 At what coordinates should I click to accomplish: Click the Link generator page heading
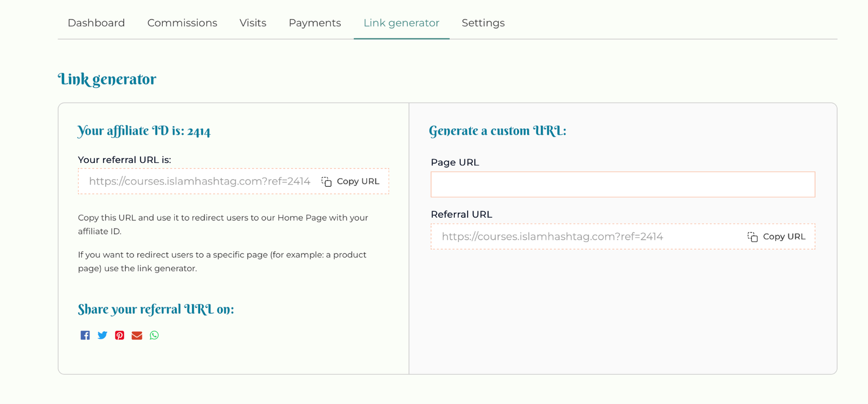coord(107,79)
